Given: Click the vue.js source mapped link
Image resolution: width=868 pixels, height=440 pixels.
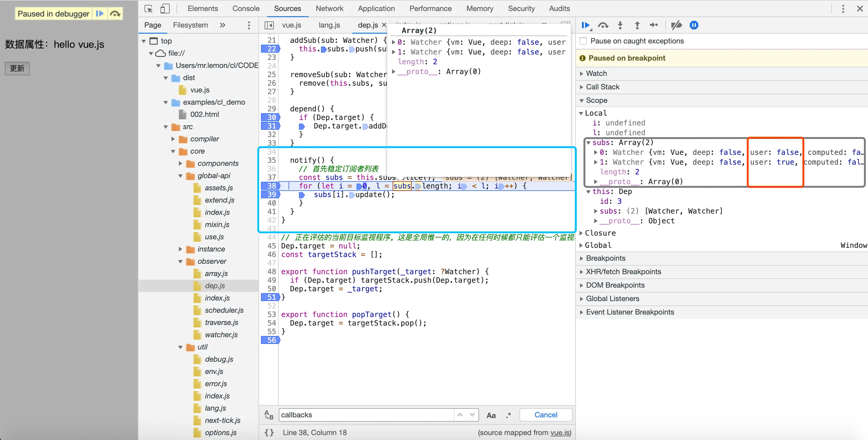Looking at the screenshot, I should [x=560, y=432].
